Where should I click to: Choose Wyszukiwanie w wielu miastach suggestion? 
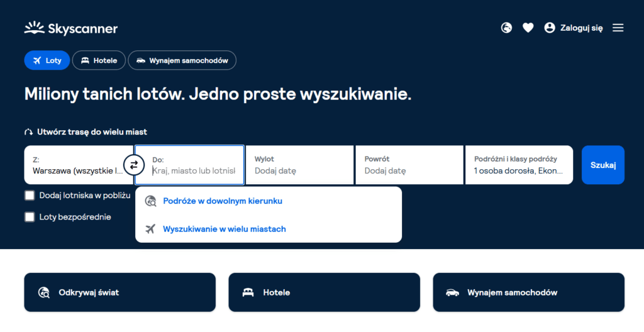tap(268, 229)
